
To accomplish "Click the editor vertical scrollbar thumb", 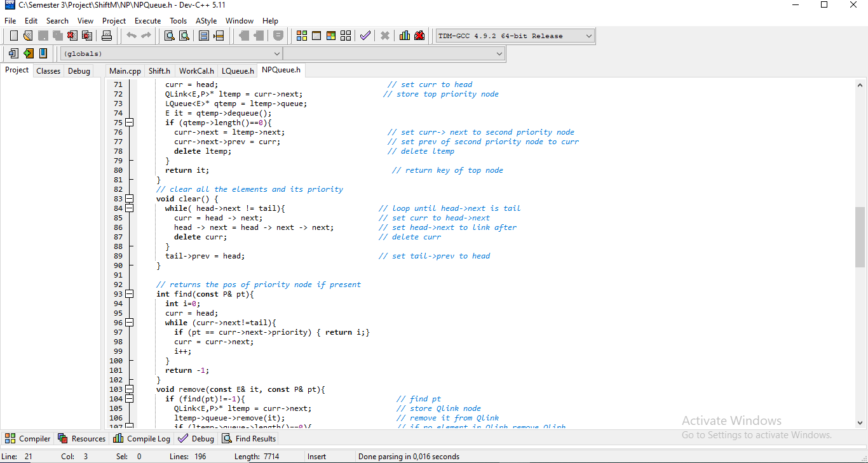I will coord(860,237).
